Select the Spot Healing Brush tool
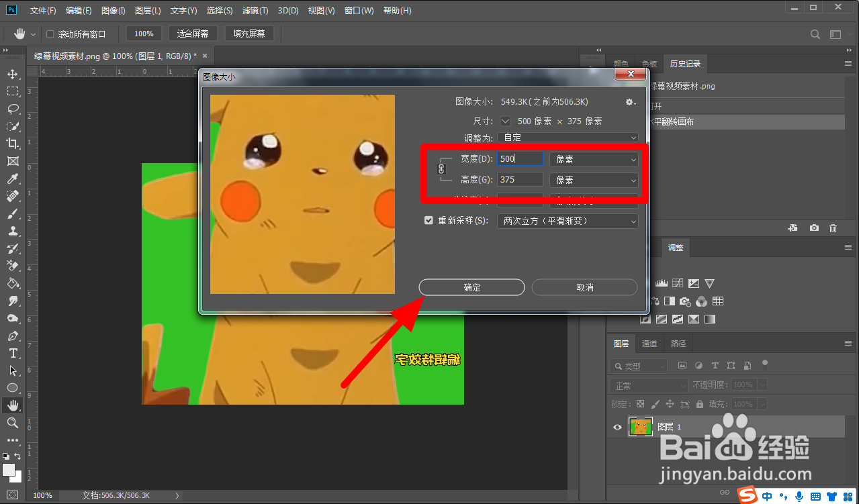Image resolution: width=859 pixels, height=504 pixels. 12,196
